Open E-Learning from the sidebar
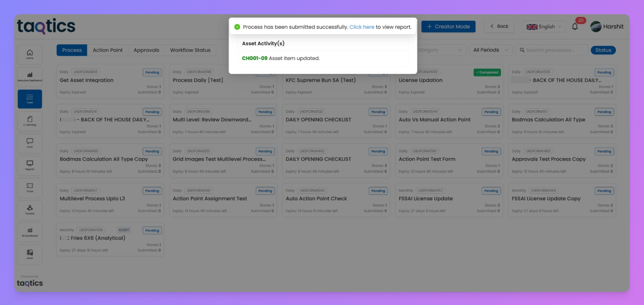Viewport: 644px width, 305px height. point(30,121)
